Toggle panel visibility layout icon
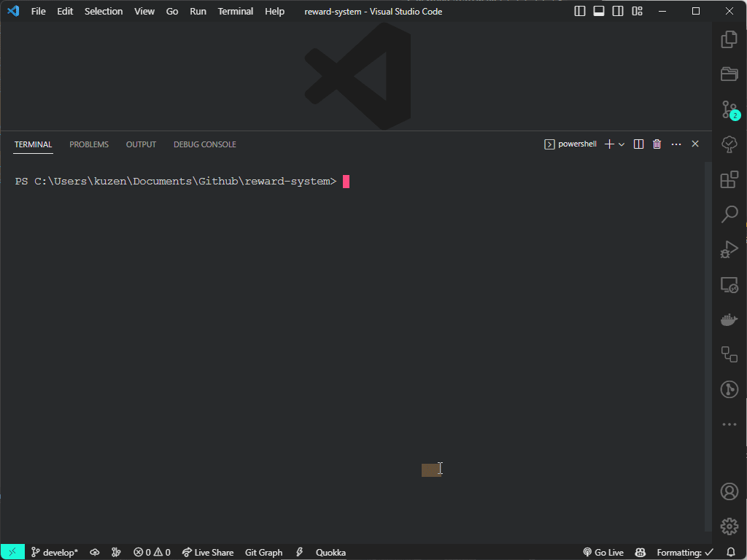This screenshot has height=560, width=747. click(x=599, y=11)
